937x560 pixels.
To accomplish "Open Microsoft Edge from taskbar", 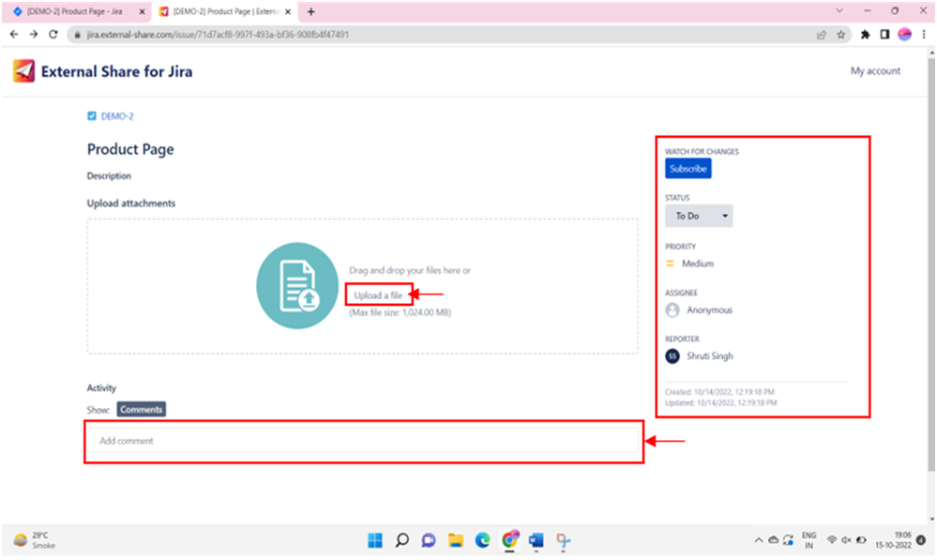I will coord(482,540).
